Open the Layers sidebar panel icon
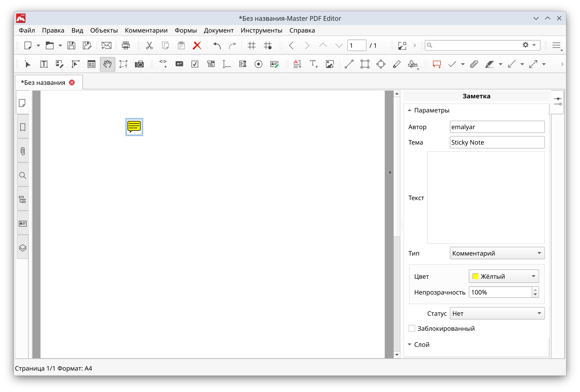The height and width of the screenshot is (392, 580). point(23,248)
